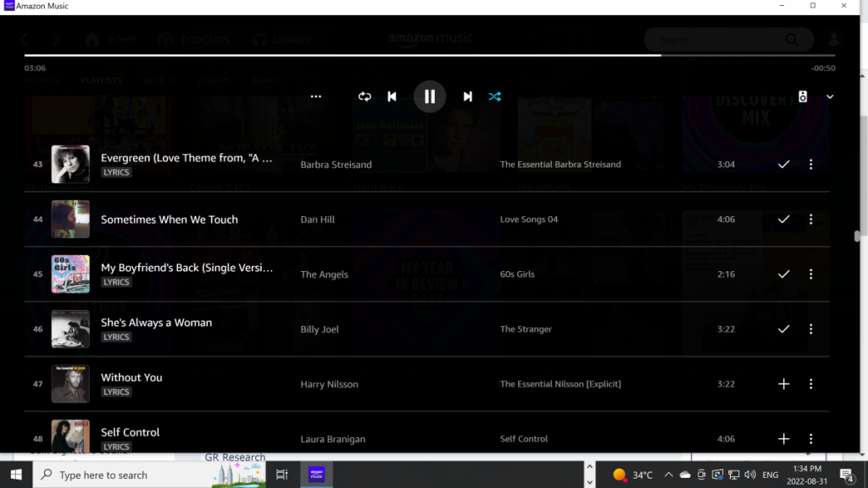
Task: Select Amazon Music in the taskbar
Action: tap(317, 474)
